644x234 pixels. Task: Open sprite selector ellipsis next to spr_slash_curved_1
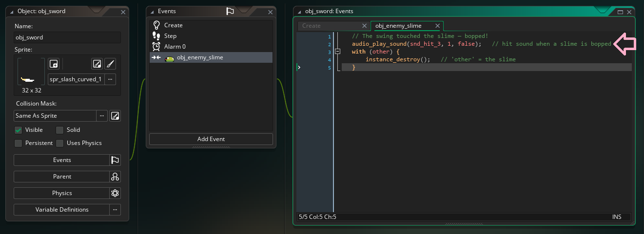110,79
